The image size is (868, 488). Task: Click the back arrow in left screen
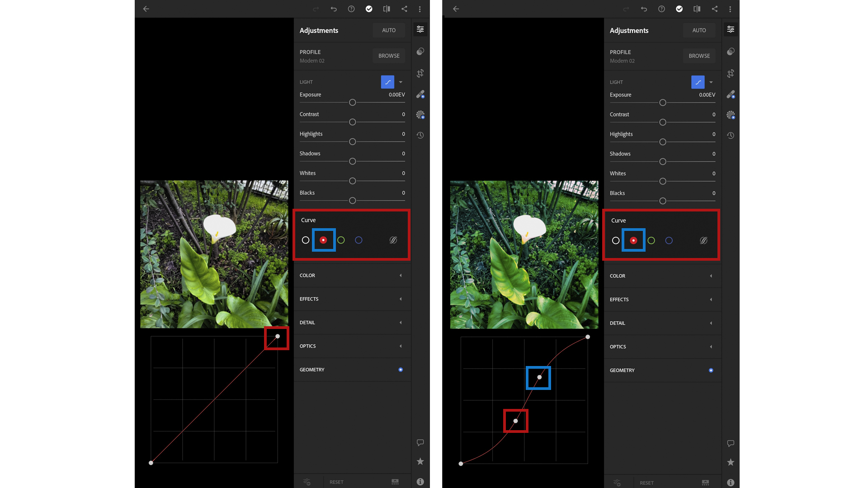(x=146, y=9)
